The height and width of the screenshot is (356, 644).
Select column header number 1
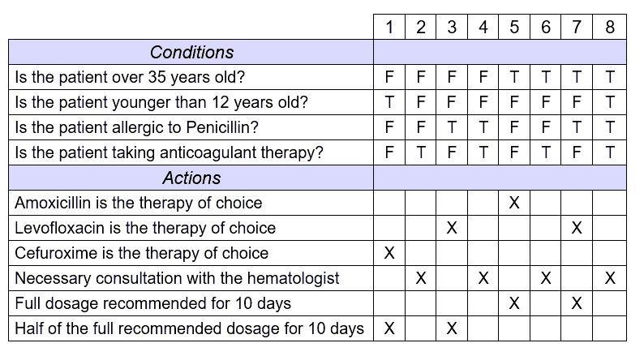pos(389,27)
